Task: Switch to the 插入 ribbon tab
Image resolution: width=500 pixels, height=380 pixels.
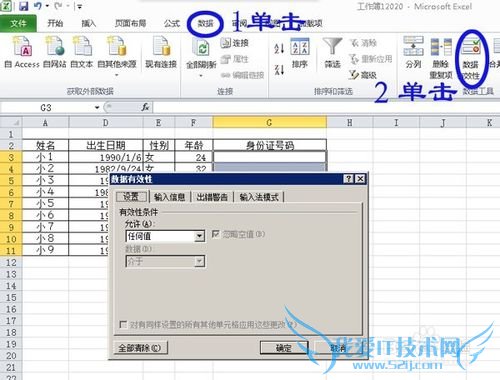Action: pyautogui.click(x=89, y=23)
